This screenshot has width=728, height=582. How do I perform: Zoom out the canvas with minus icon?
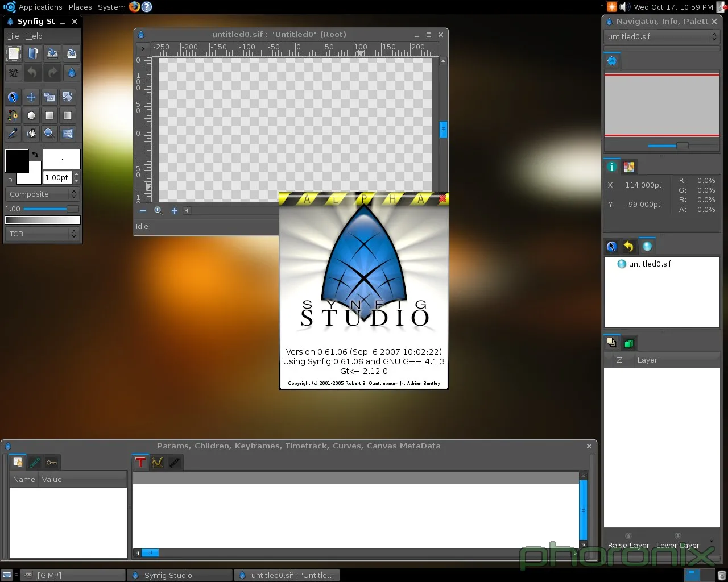coord(143,211)
